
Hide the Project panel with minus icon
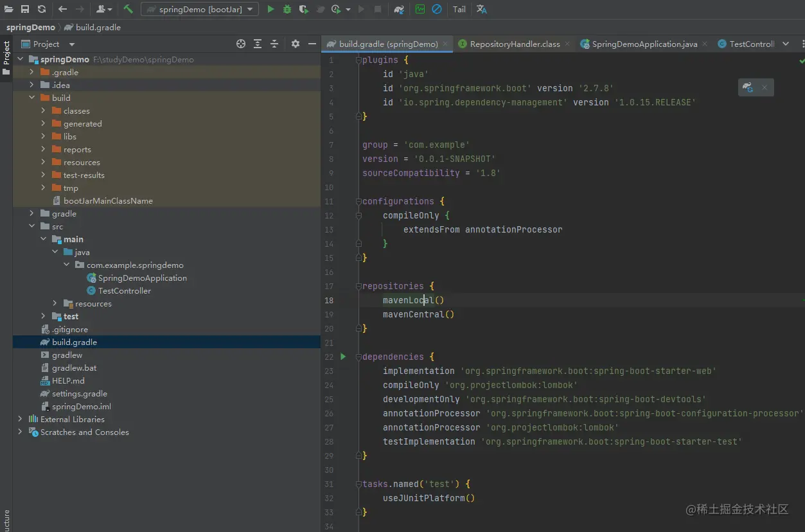[x=312, y=44]
